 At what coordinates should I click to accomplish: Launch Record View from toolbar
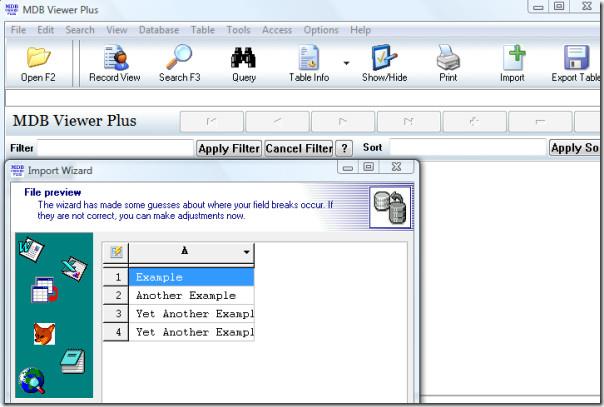[x=115, y=64]
